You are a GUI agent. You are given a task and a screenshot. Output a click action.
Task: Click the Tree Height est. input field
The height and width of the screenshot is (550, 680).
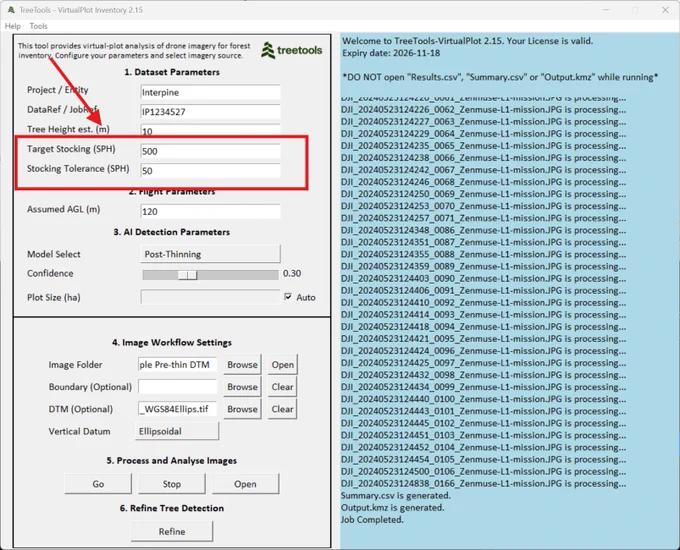[210, 130]
